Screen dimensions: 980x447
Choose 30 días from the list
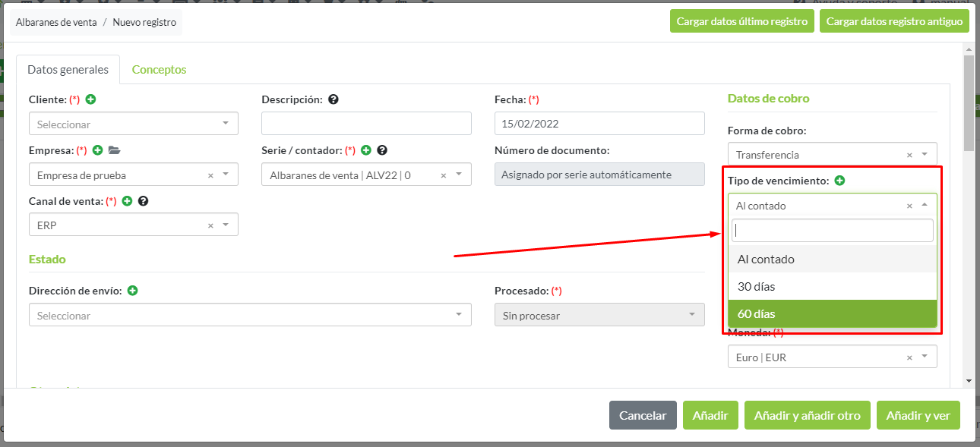tap(832, 286)
